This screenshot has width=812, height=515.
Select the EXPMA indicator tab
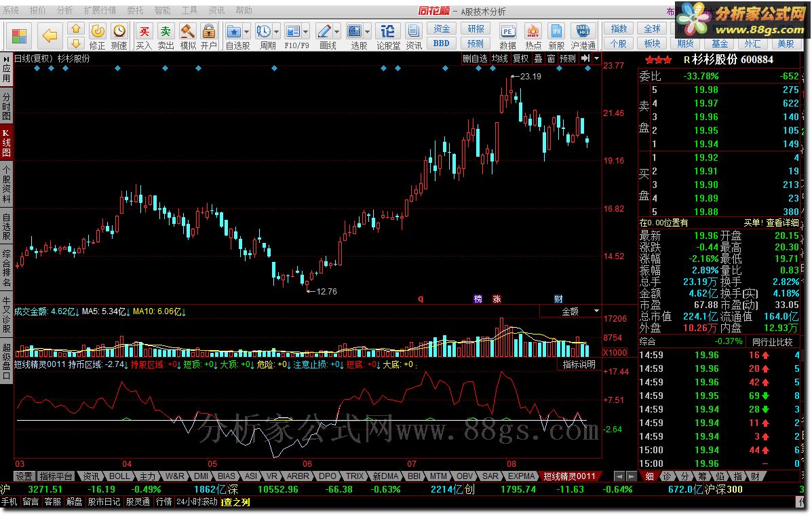(521, 476)
